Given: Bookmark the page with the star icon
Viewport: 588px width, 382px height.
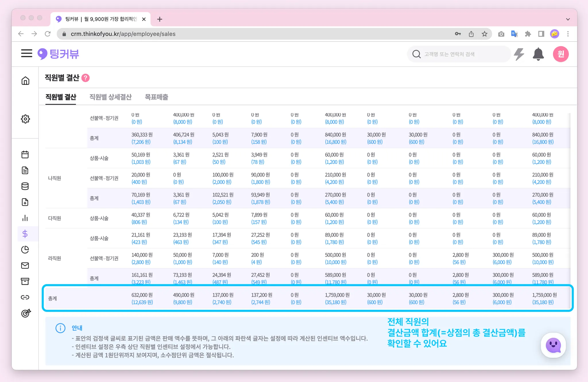Looking at the screenshot, I should (x=485, y=34).
